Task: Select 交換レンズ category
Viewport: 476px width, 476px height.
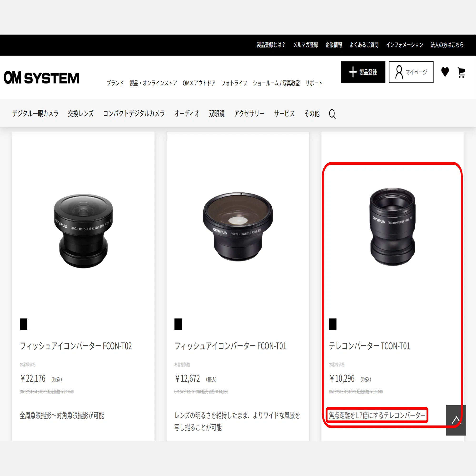Action: (81, 114)
